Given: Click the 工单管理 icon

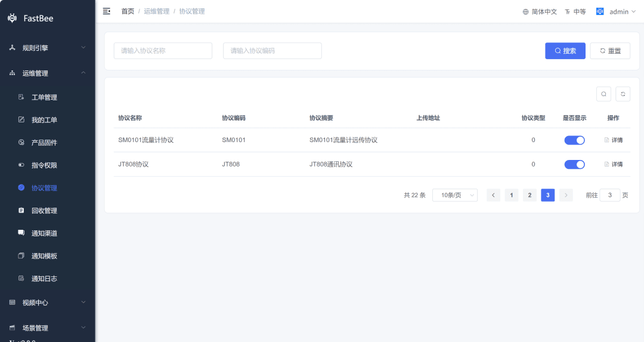Looking at the screenshot, I should tap(21, 97).
